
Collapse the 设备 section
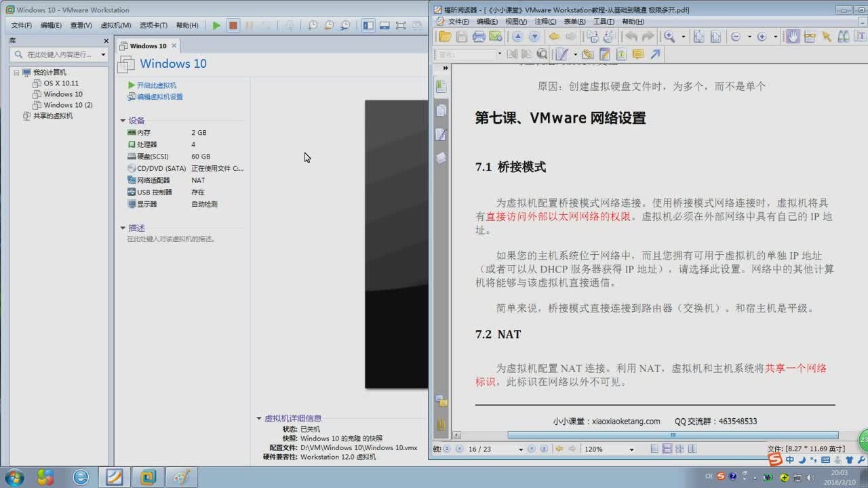pos(123,121)
